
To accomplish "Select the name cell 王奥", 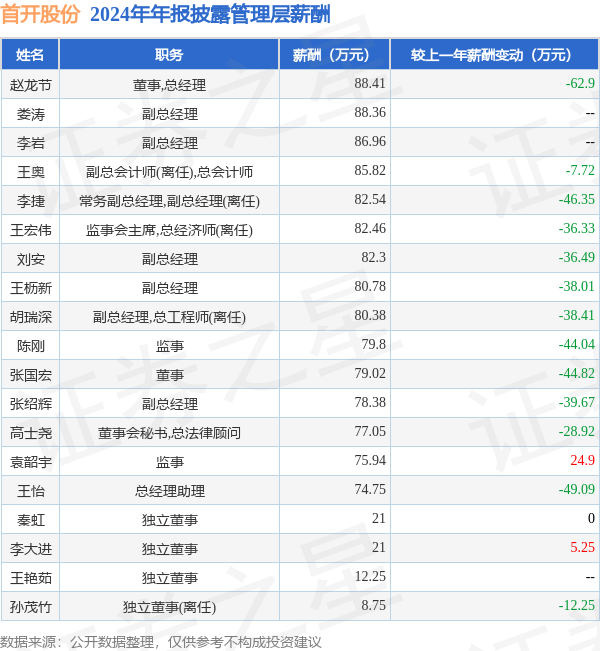I will pyautogui.click(x=31, y=172).
